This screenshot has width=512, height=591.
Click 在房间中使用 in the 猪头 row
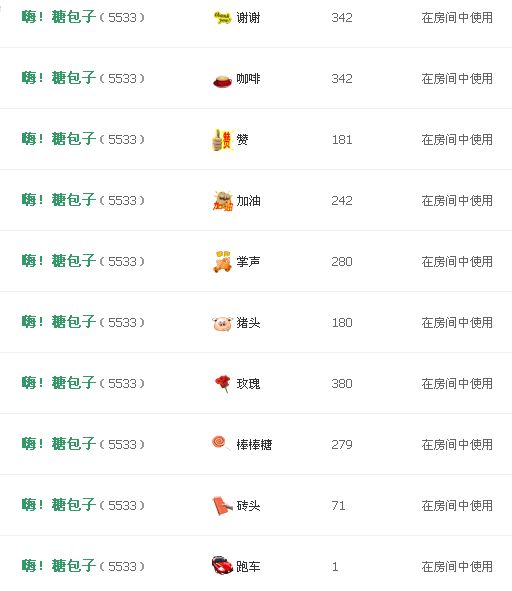457,323
